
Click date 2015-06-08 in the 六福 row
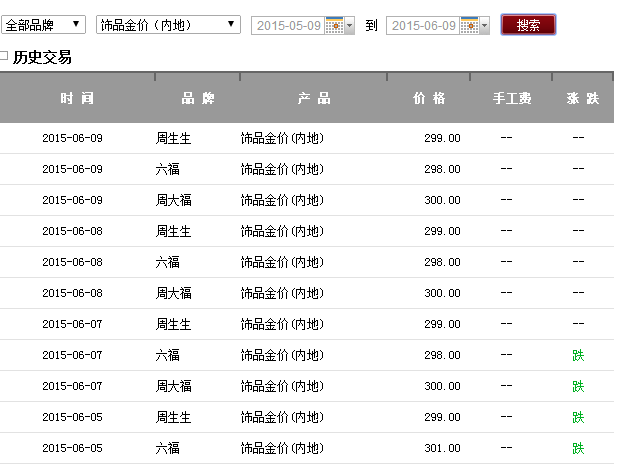pos(73,262)
